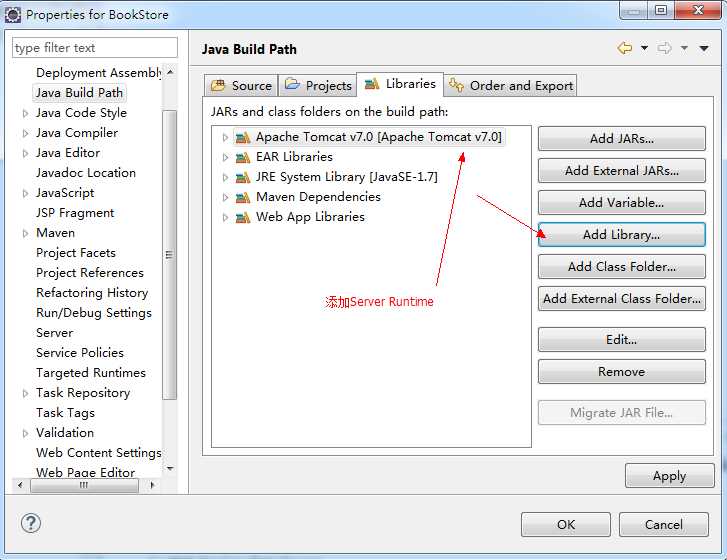Image resolution: width=727 pixels, height=560 pixels.
Task: Expand the EAR Libraries node
Action: (x=225, y=158)
